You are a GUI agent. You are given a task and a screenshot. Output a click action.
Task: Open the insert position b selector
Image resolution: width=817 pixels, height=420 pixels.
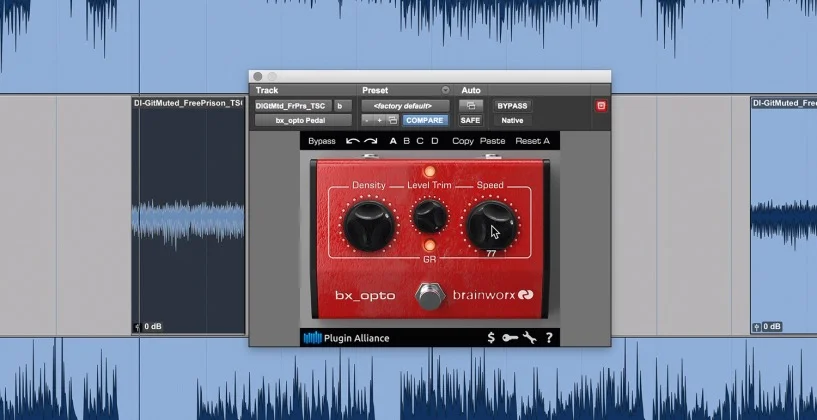tap(343, 106)
